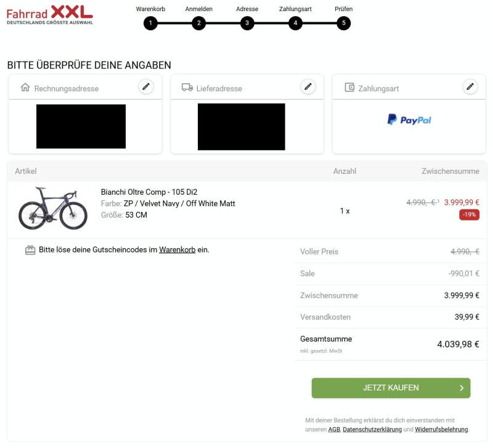Edit the Zahlungsart with pencil icon
493x448 pixels.
(470, 86)
